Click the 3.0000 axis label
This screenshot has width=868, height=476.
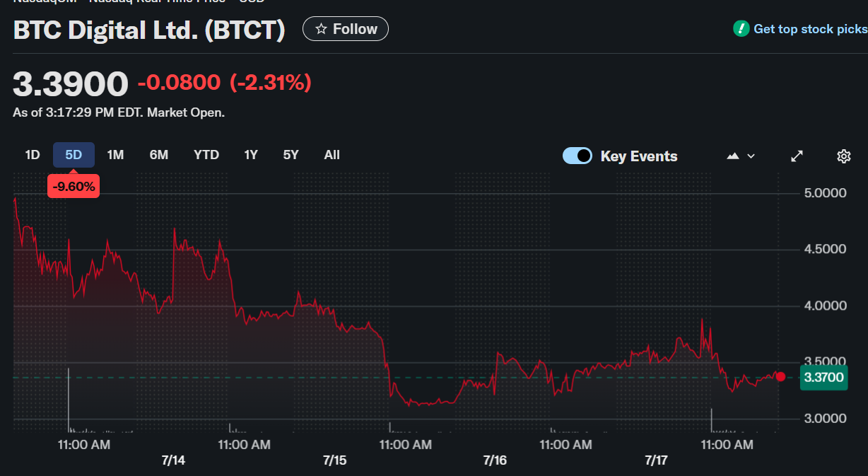(826, 418)
